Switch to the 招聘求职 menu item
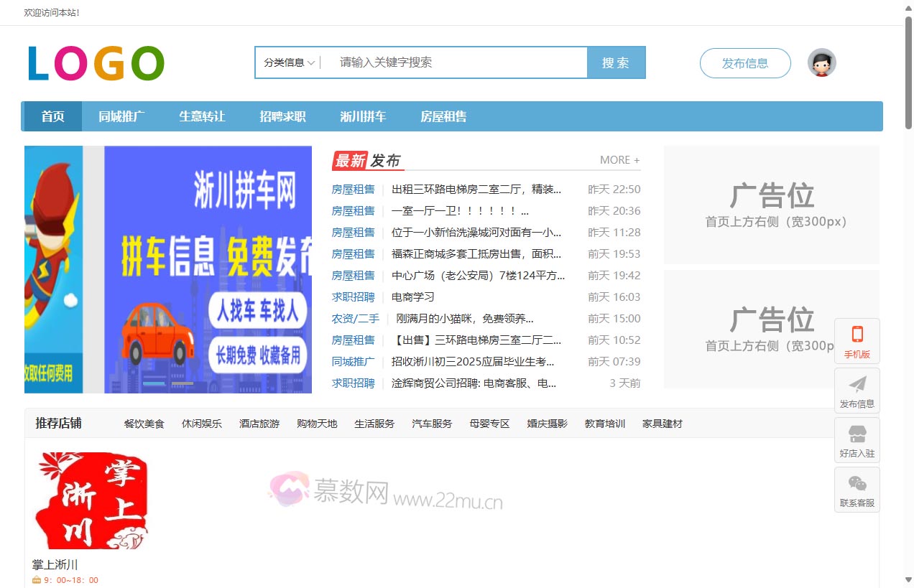The width and height of the screenshot is (914, 588). pos(282,116)
